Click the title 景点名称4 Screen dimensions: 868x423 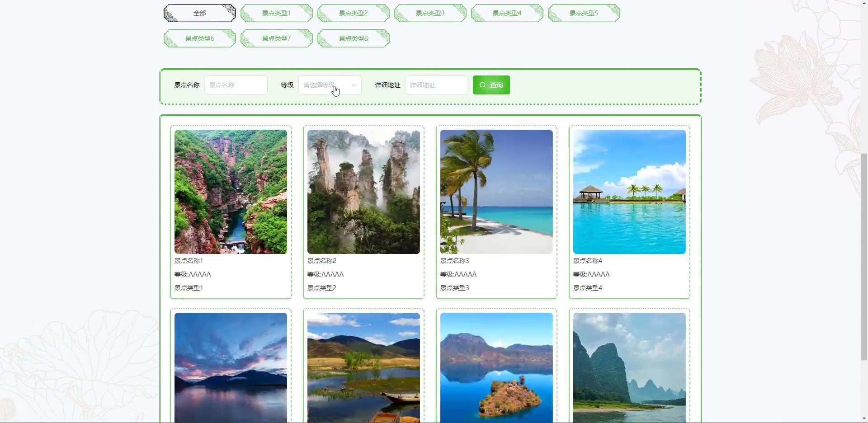587,261
